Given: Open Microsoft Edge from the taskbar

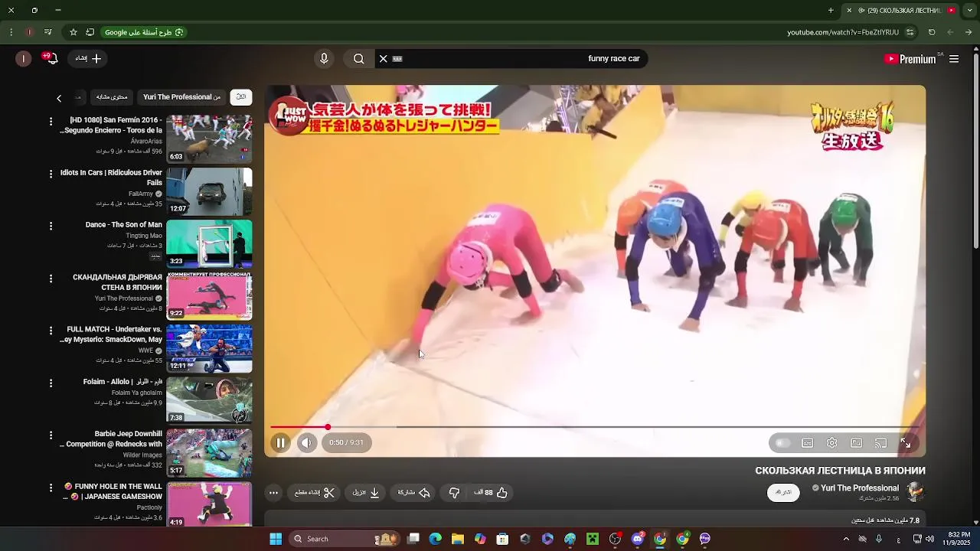Looking at the screenshot, I should click(436, 539).
